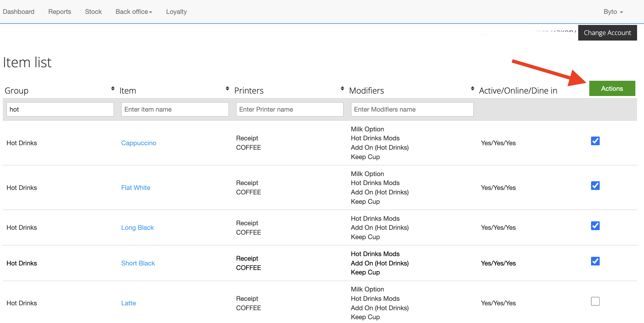Navigate to the Stock section
Screen dimensions: 644x323
coord(93,12)
